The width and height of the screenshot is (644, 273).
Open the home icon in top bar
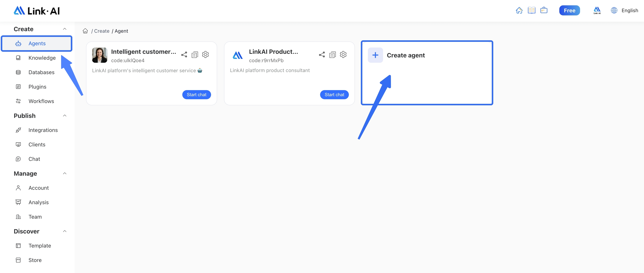point(519,10)
